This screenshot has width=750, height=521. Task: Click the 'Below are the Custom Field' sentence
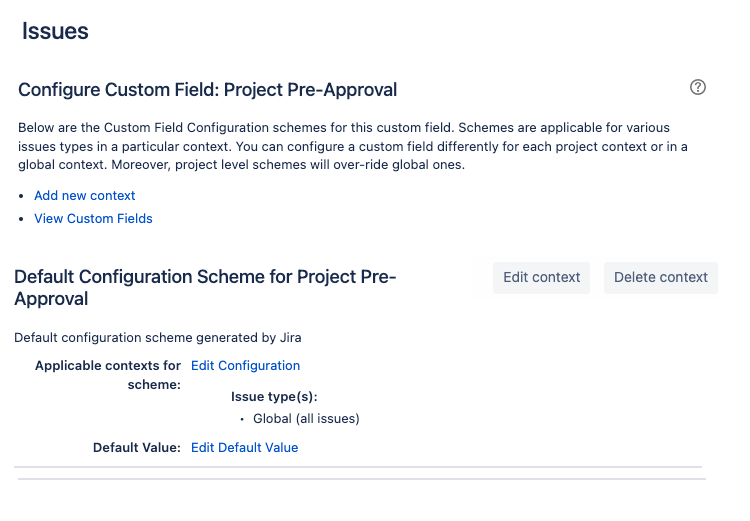tap(236, 128)
